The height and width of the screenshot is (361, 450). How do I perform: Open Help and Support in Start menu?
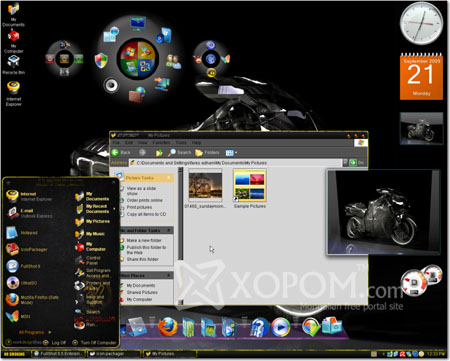tap(90, 299)
